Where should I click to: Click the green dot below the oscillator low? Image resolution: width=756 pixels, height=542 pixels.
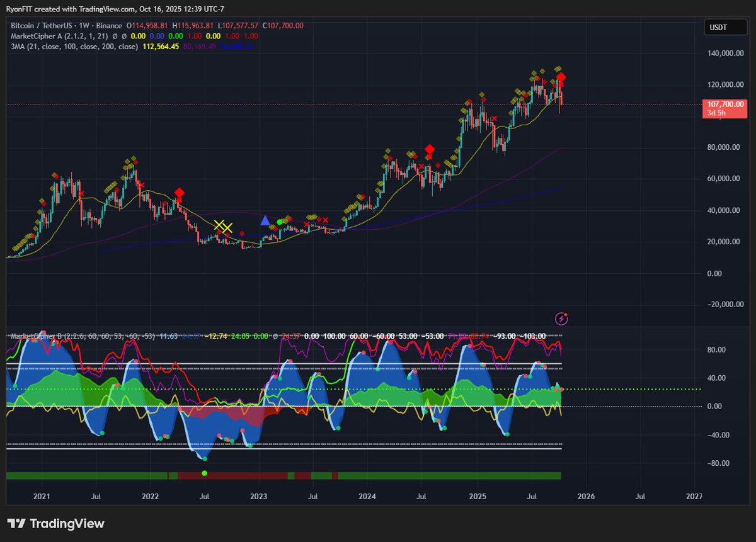203,473
